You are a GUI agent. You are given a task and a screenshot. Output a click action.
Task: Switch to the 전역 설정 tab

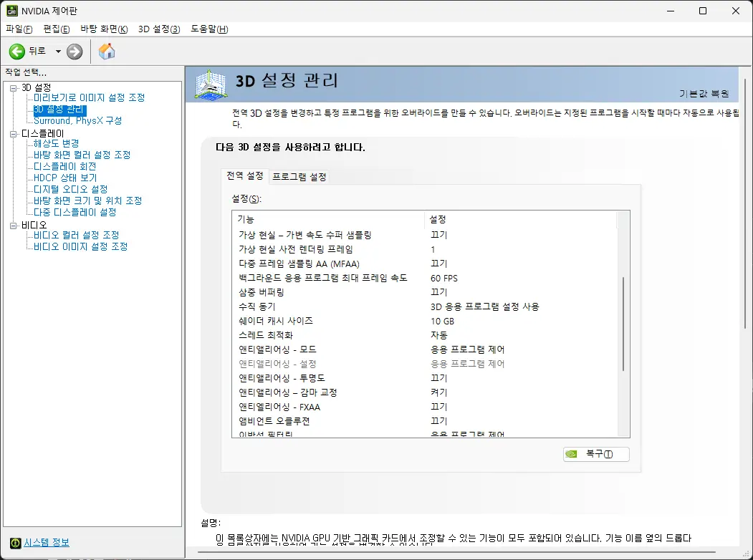point(245,176)
